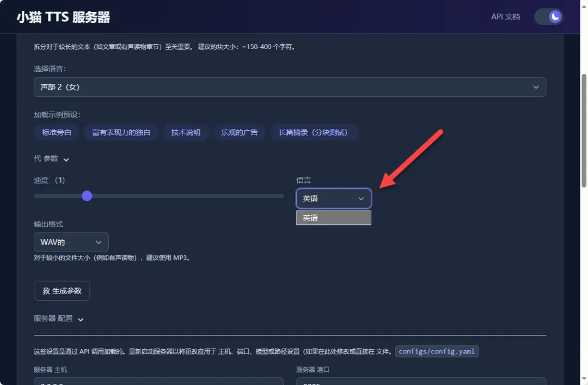588x385 pixels.
Task: Select the 技术说明 preset
Action: click(x=186, y=132)
